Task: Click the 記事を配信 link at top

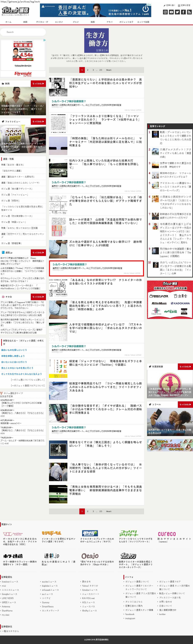Action: pos(184,5)
